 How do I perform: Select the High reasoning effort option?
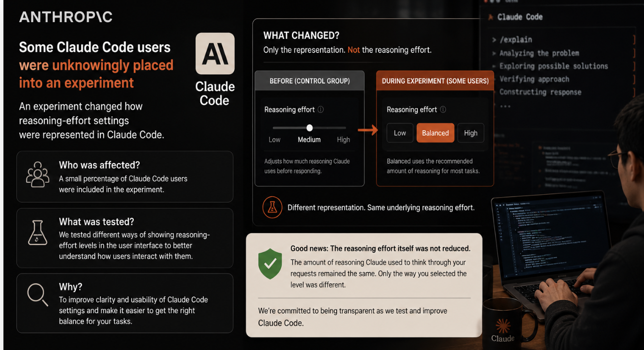(x=470, y=133)
